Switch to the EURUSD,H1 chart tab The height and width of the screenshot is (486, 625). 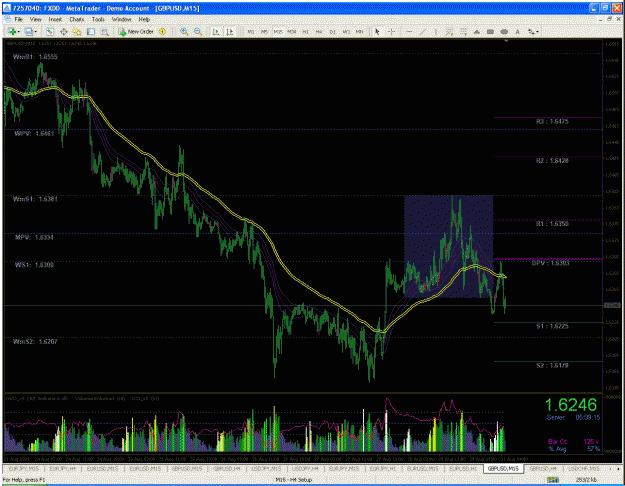click(x=463, y=468)
